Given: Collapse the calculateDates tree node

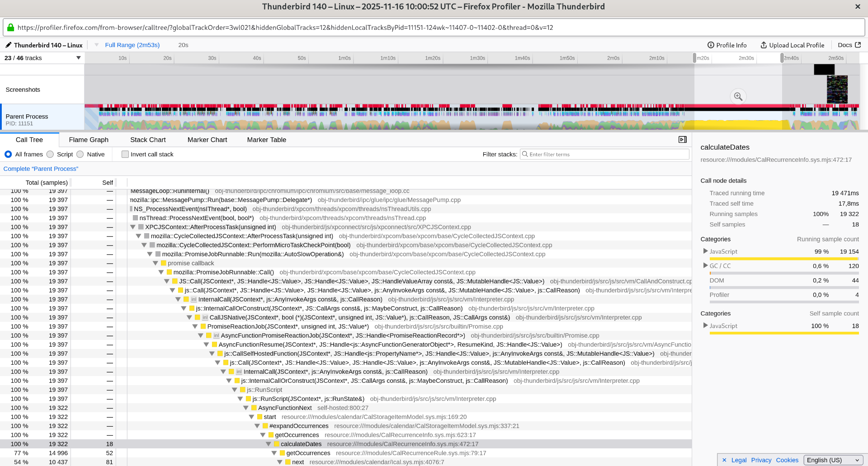Looking at the screenshot, I should tap(268, 444).
